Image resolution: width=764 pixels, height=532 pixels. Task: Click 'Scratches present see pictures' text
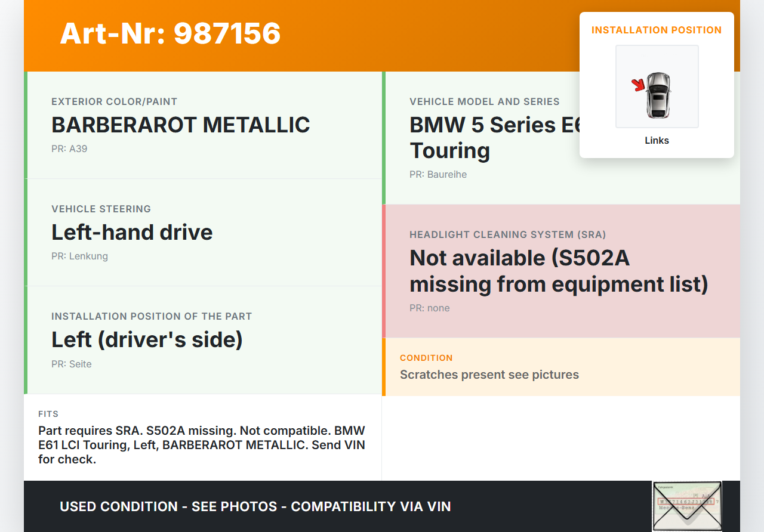pos(489,375)
